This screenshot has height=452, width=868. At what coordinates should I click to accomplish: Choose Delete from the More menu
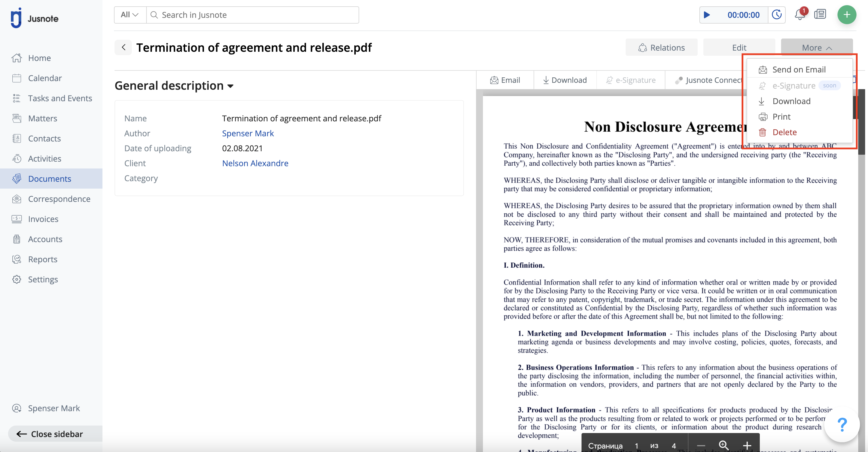pos(799,132)
